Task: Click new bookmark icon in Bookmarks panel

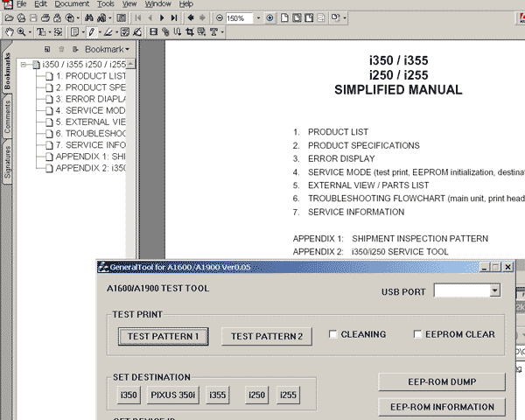Action: pos(47,49)
